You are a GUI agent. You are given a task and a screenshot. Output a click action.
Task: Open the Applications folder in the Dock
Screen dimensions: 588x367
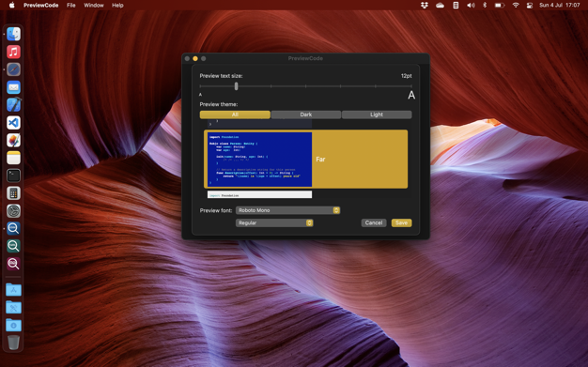point(13,289)
